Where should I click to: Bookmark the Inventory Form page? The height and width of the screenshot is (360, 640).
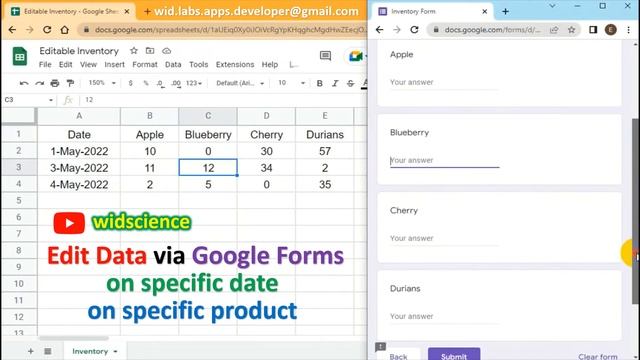571,30
